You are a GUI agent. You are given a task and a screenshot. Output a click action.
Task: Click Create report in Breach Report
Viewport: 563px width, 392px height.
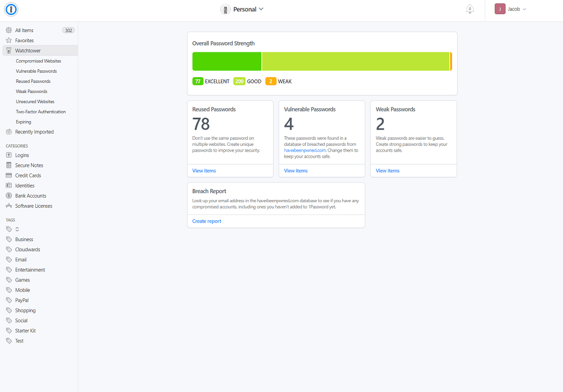207,221
